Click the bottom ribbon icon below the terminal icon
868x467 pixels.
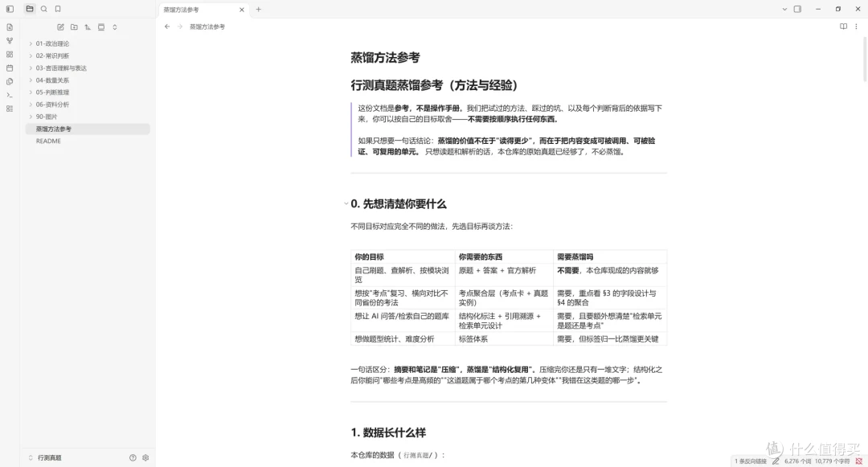(x=10, y=109)
